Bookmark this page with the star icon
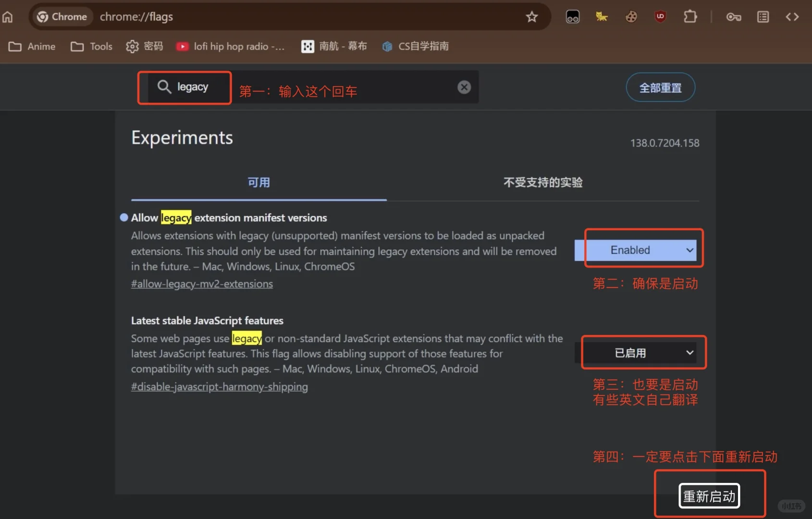The height and width of the screenshot is (519, 812). pos(531,16)
